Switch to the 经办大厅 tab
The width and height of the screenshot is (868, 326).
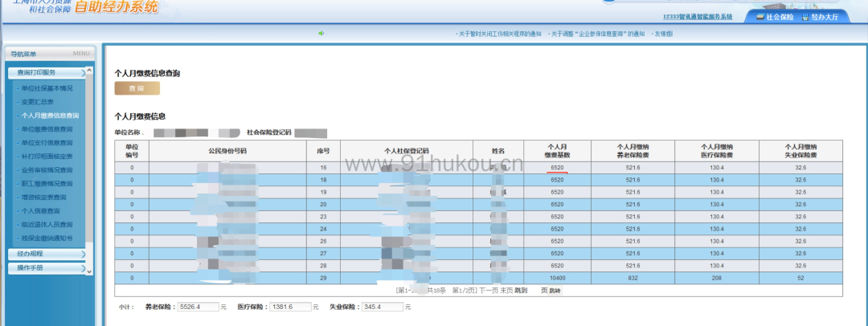[x=820, y=16]
